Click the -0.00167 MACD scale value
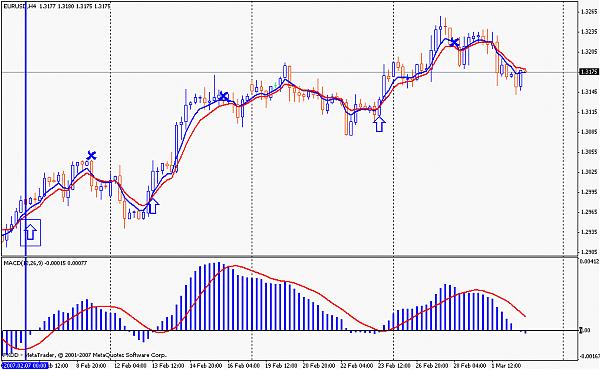Viewport: 600px width, 370px height. click(589, 356)
